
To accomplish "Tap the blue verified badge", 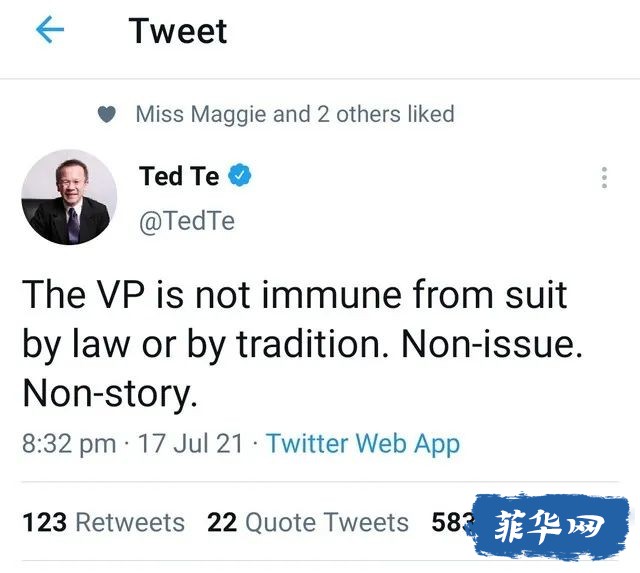I will click(x=240, y=175).
